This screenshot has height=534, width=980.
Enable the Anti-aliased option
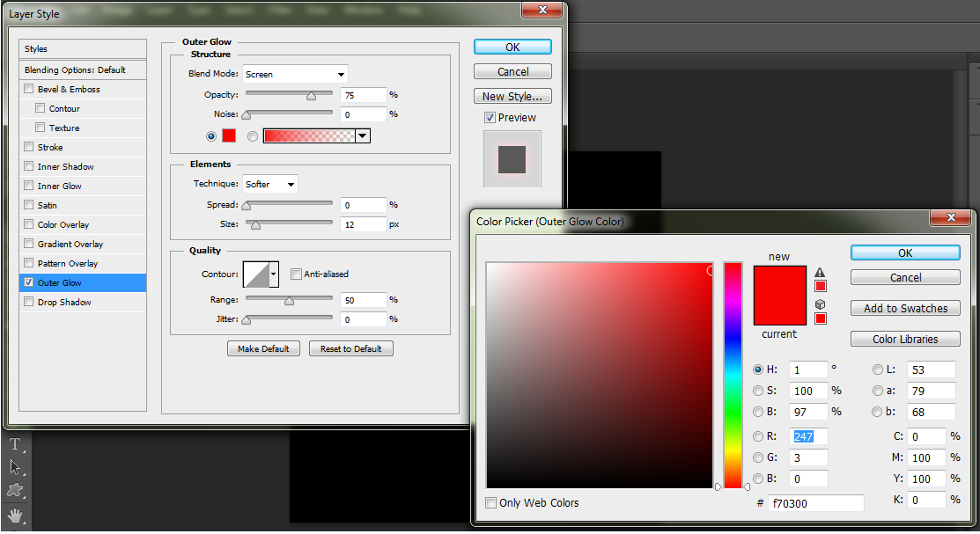(x=296, y=274)
